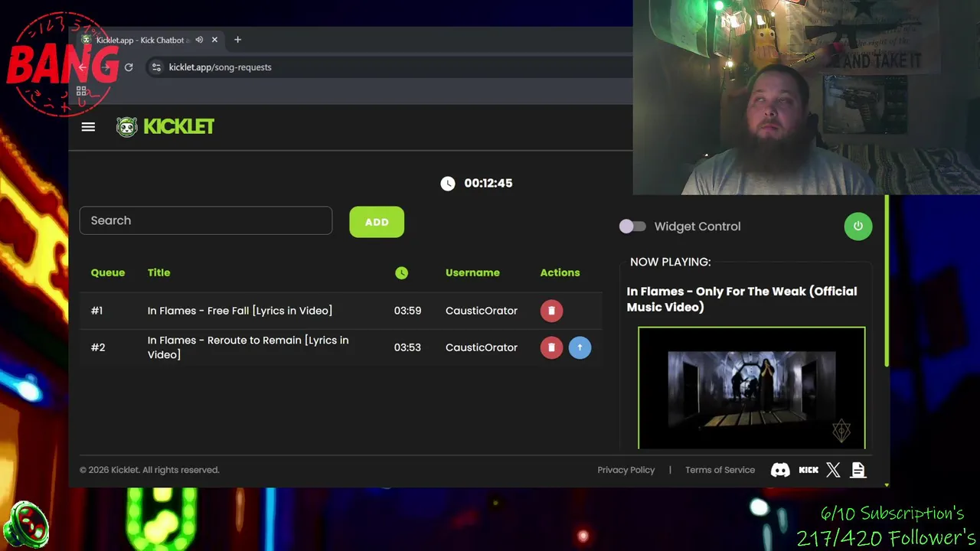Reload the page in browser
Viewport: 980px width, 551px height.
pyautogui.click(x=129, y=67)
